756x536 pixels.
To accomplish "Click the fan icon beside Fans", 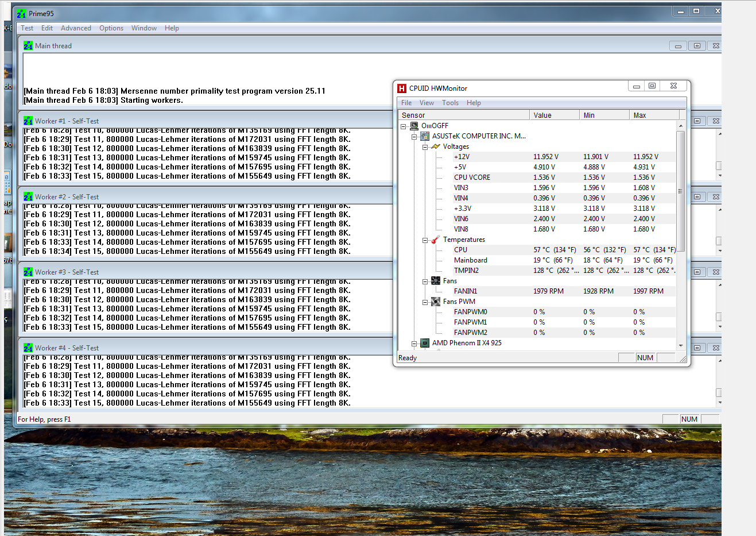I will tap(436, 281).
